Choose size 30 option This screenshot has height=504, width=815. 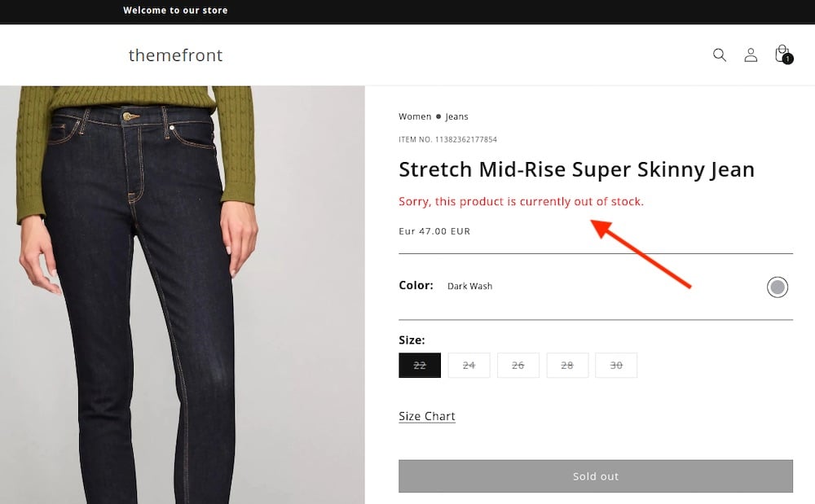click(616, 366)
